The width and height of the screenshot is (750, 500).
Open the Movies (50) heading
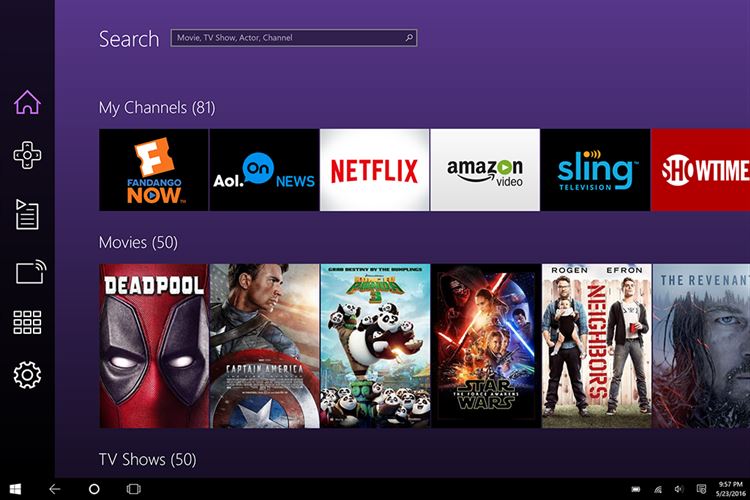[138, 243]
